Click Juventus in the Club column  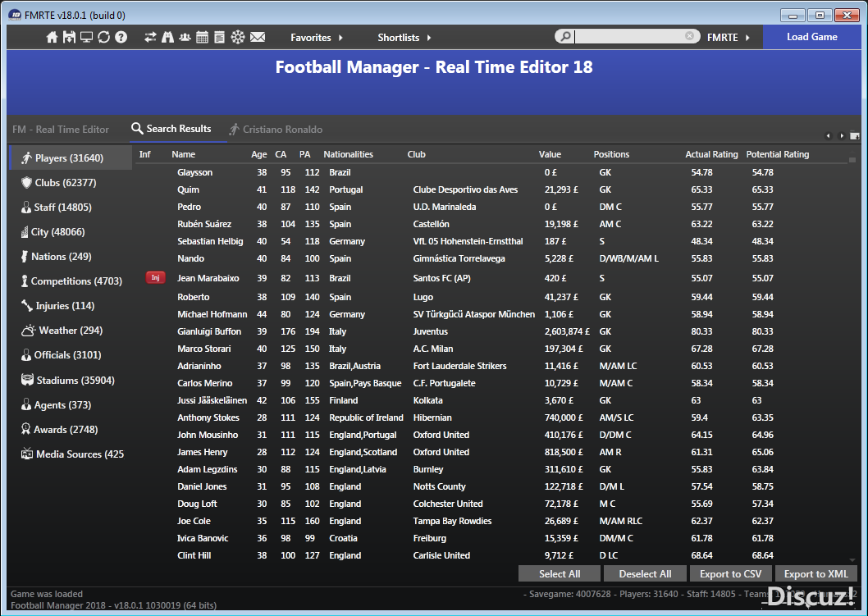click(x=430, y=331)
